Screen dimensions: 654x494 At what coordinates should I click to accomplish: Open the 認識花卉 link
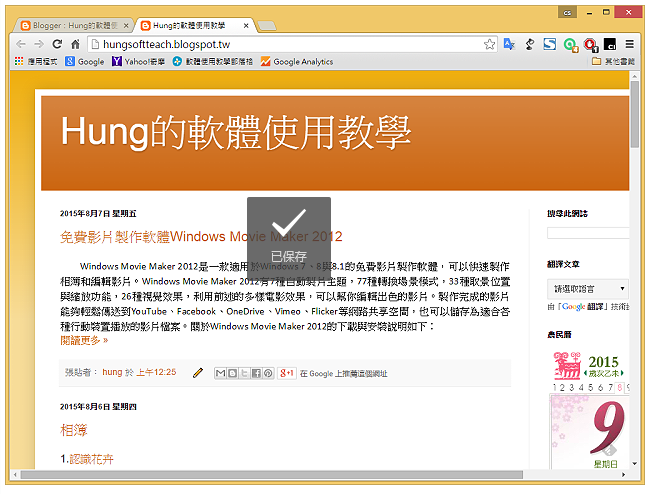(91, 459)
